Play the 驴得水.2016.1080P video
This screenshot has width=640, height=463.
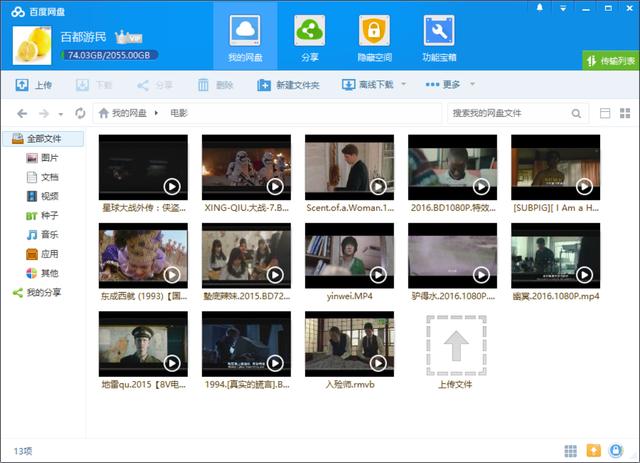pos(481,275)
